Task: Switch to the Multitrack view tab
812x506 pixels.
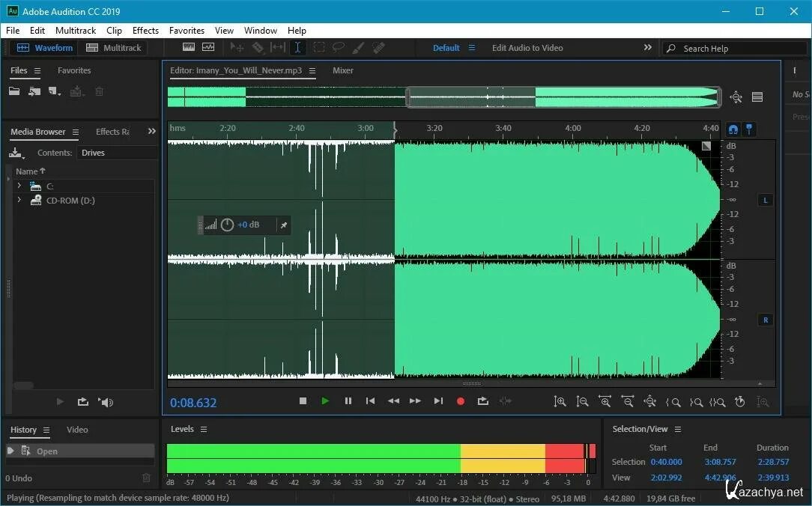Action: pos(114,47)
